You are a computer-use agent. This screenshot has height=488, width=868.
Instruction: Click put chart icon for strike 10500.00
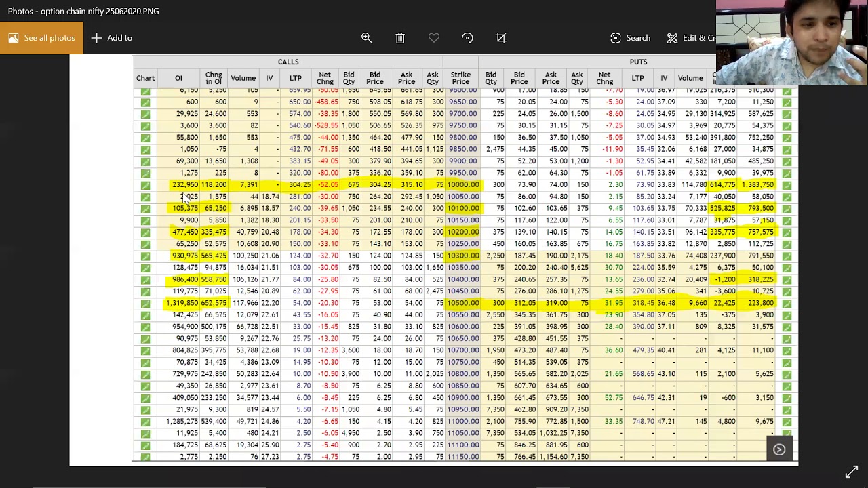coord(787,304)
